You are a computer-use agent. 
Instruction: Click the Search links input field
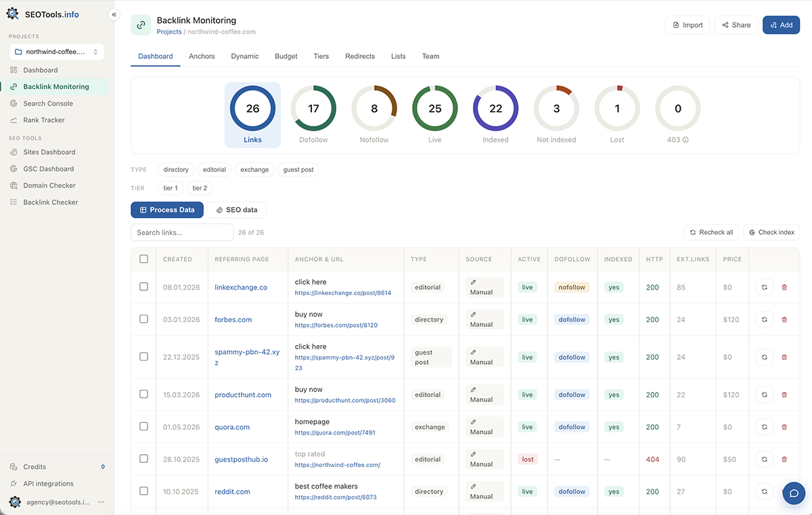[182, 232]
